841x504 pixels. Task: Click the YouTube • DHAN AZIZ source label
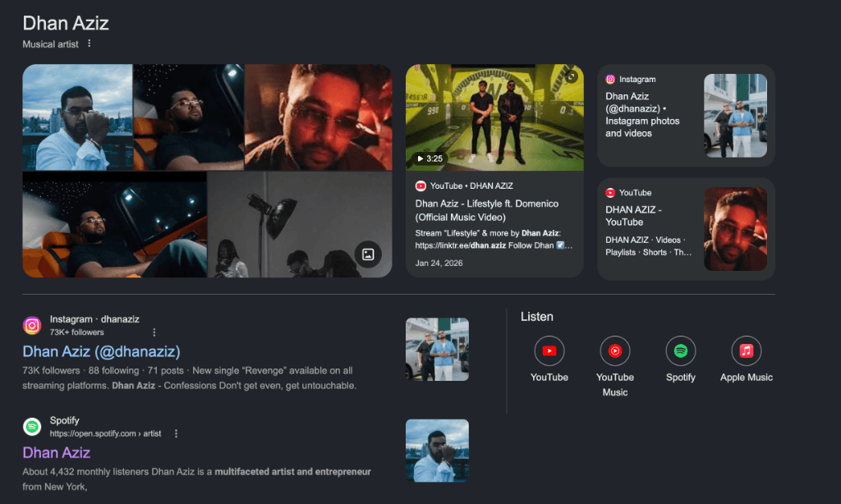(471, 186)
